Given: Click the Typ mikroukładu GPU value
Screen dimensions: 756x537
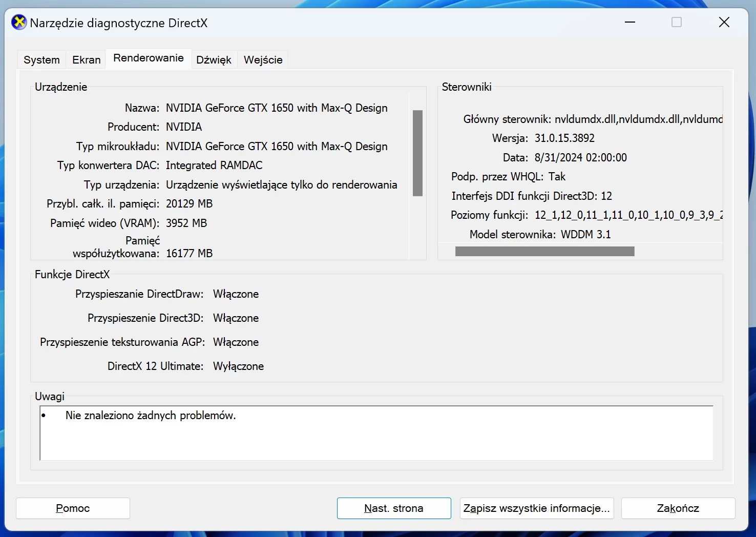Looking at the screenshot, I should coord(277,147).
